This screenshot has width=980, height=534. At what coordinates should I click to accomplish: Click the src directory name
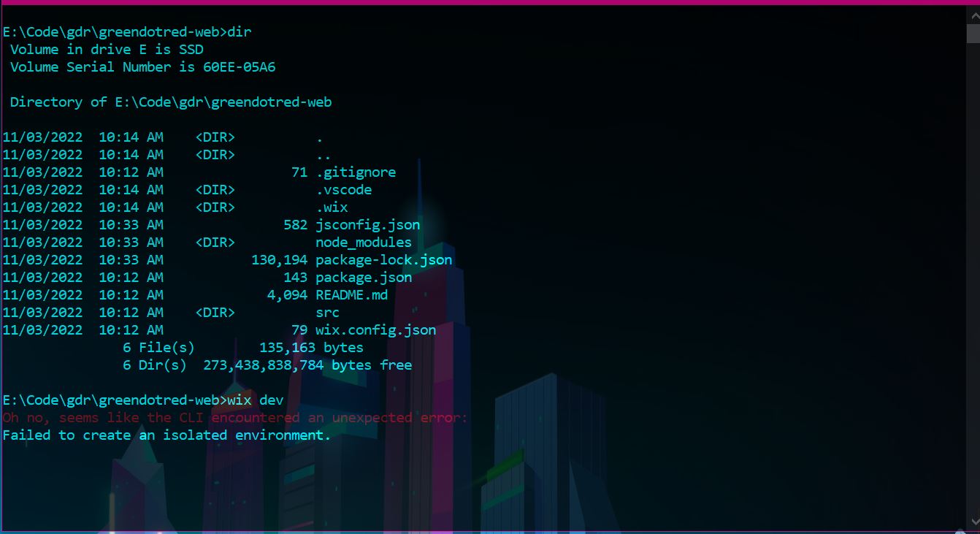328,313
